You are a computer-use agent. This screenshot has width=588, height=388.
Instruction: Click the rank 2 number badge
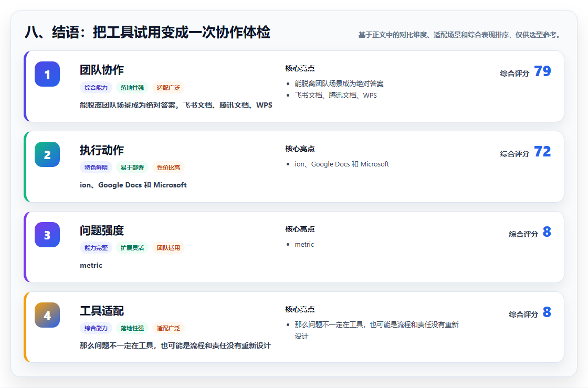point(47,154)
